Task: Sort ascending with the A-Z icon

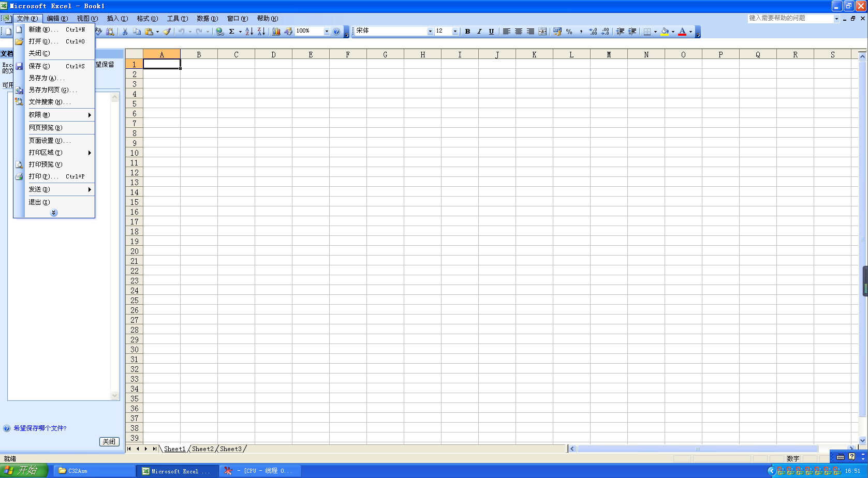Action: point(249,32)
